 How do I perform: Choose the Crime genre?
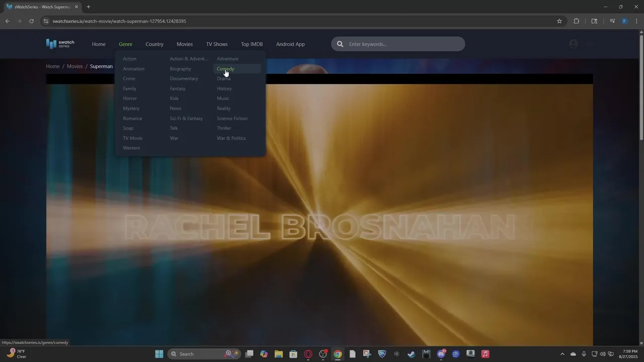129,78
